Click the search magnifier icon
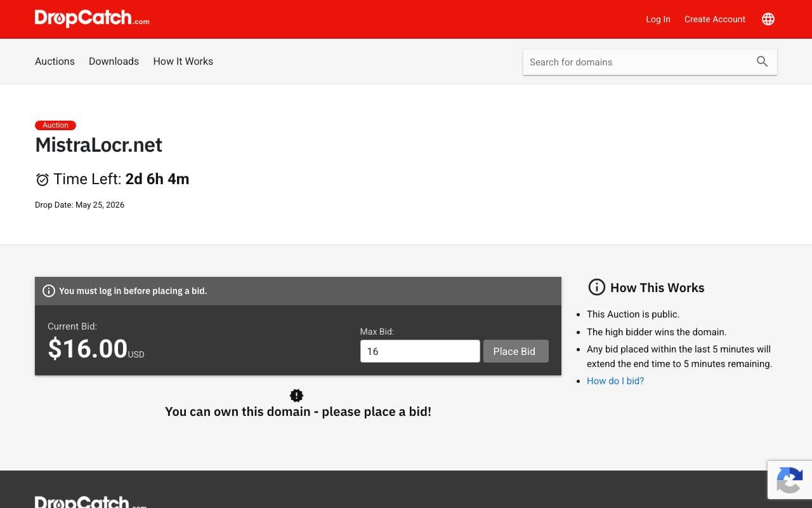This screenshot has height=508, width=812. tap(763, 62)
